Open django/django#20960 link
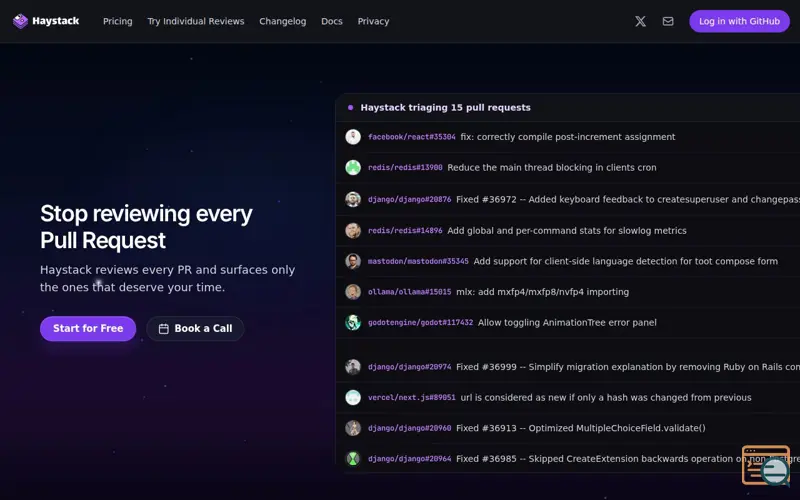 coord(410,428)
